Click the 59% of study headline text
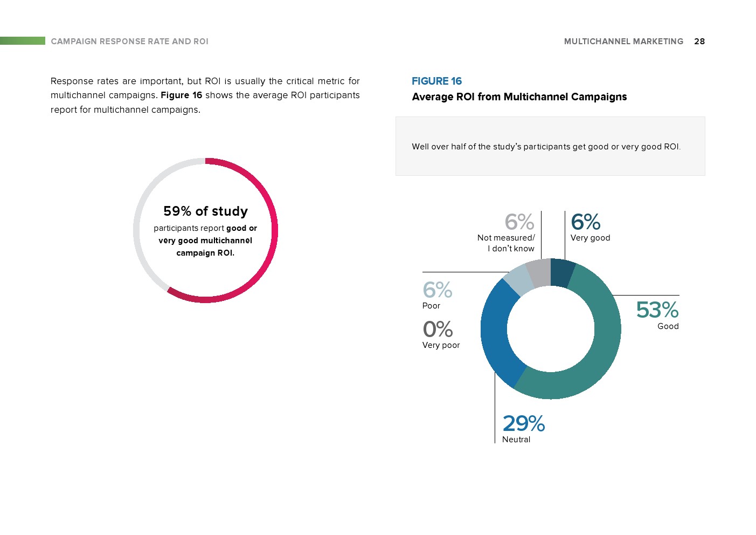 [205, 211]
